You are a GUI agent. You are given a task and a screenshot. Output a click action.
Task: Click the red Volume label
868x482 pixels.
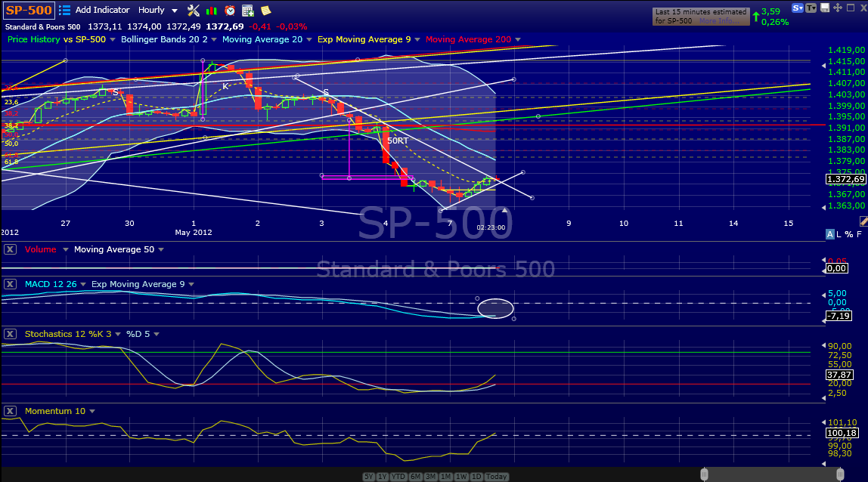[40, 249]
